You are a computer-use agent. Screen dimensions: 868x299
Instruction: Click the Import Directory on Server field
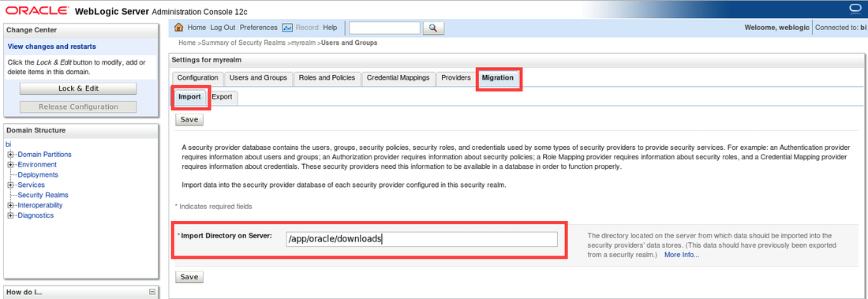coord(421,239)
